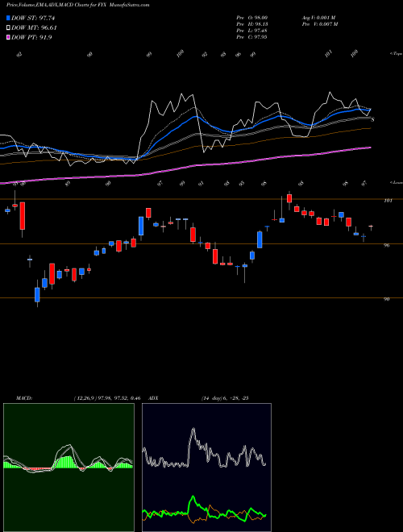
Task: Select the 'DOW PT: 91.9' legend label
Action: pos(31,38)
